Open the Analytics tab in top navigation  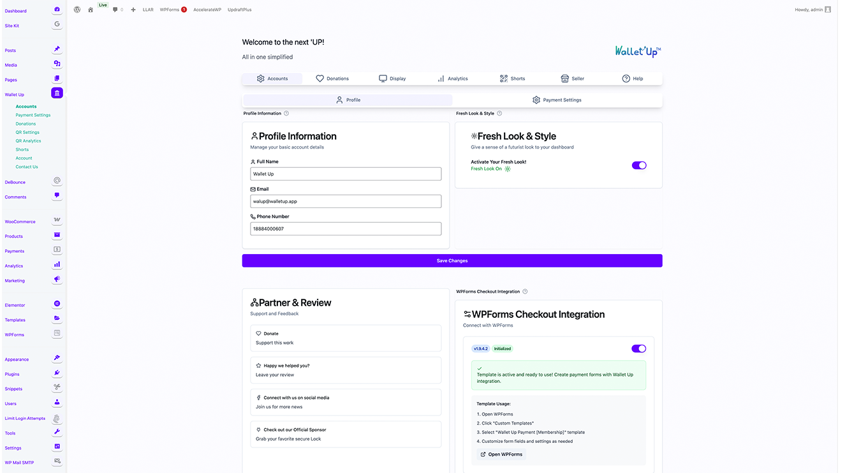pyautogui.click(x=452, y=79)
